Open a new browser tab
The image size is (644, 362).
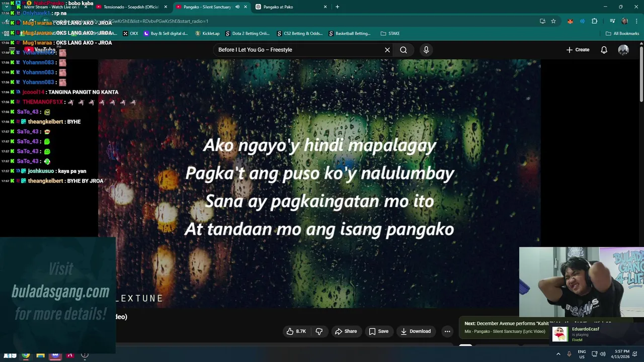point(337,7)
